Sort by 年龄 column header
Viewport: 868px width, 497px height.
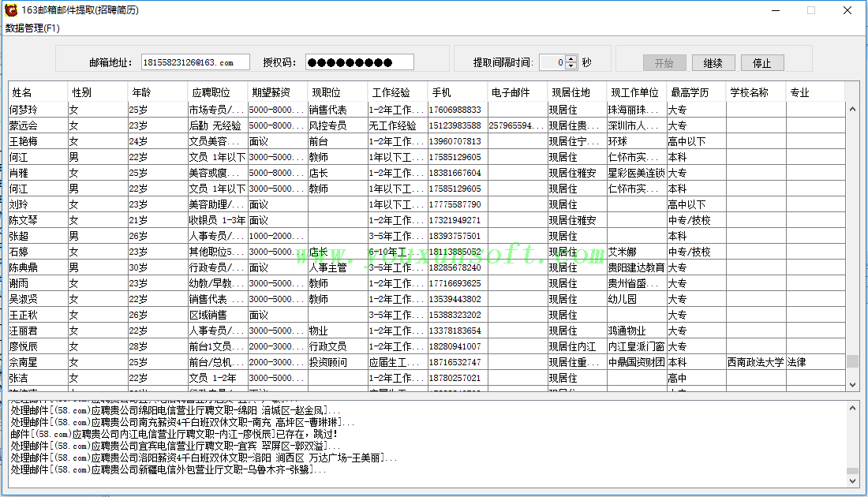(x=158, y=92)
